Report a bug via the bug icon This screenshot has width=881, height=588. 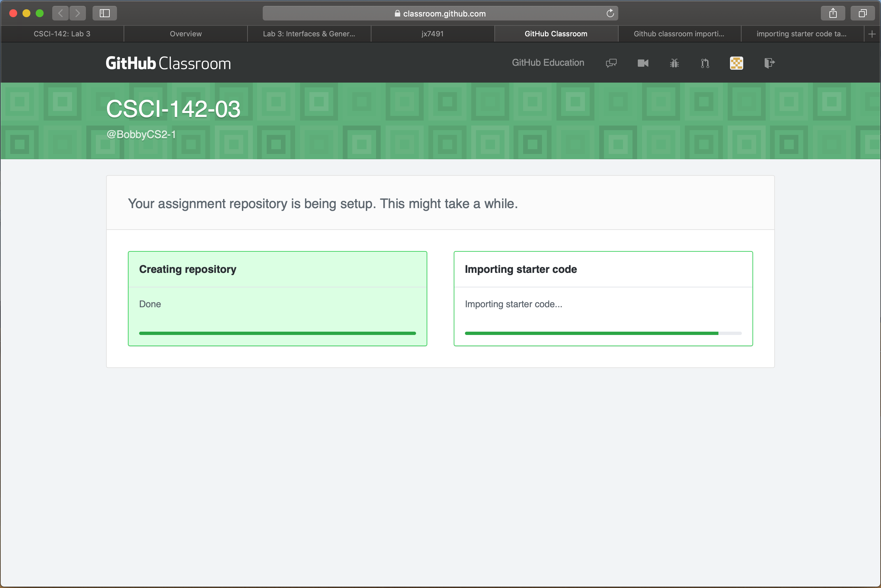674,63
